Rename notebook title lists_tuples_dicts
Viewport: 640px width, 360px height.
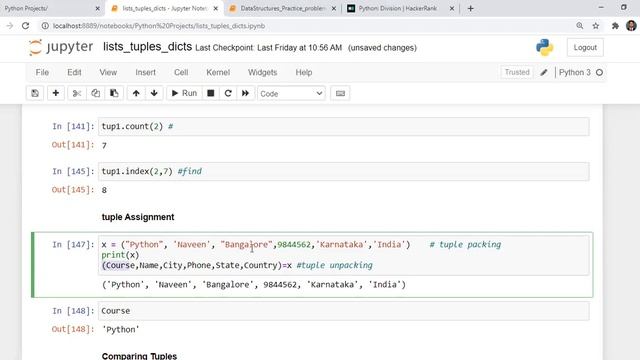[147, 47]
